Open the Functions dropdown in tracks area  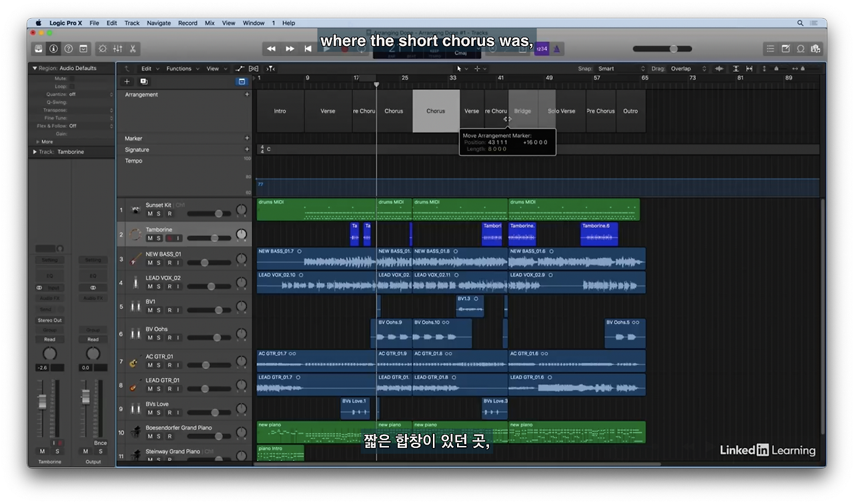pyautogui.click(x=181, y=69)
